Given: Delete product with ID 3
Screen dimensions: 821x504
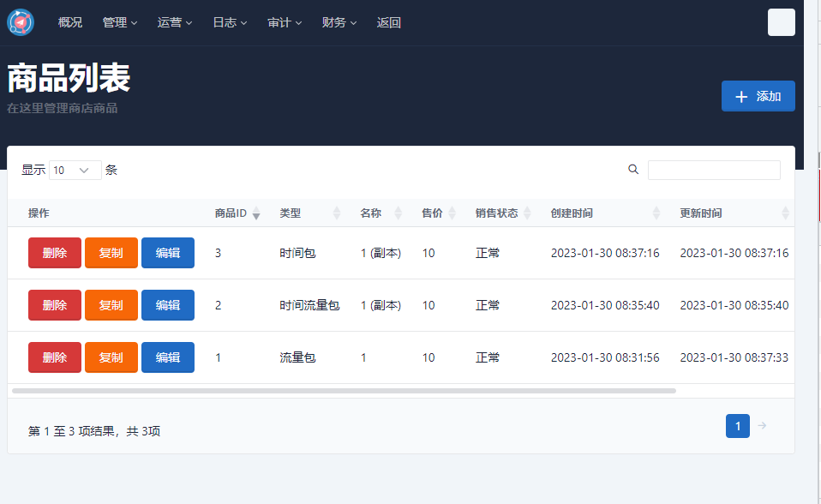Looking at the screenshot, I should pyautogui.click(x=55, y=253).
